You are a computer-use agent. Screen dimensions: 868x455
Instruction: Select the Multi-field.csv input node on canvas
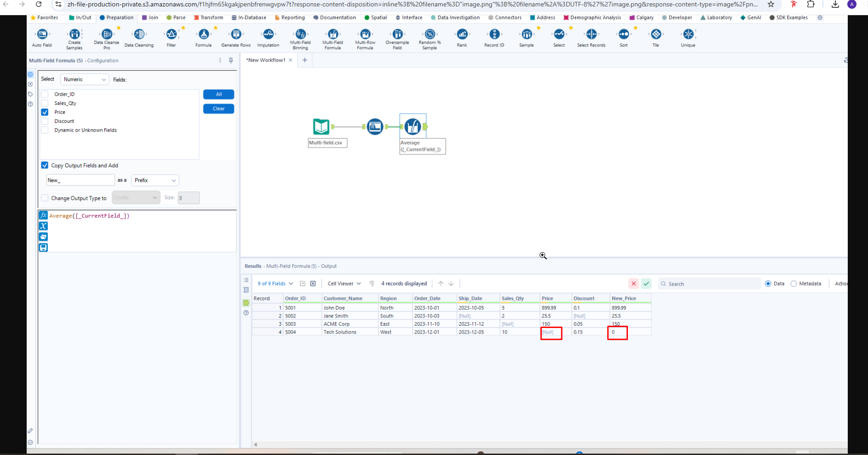pyautogui.click(x=321, y=127)
